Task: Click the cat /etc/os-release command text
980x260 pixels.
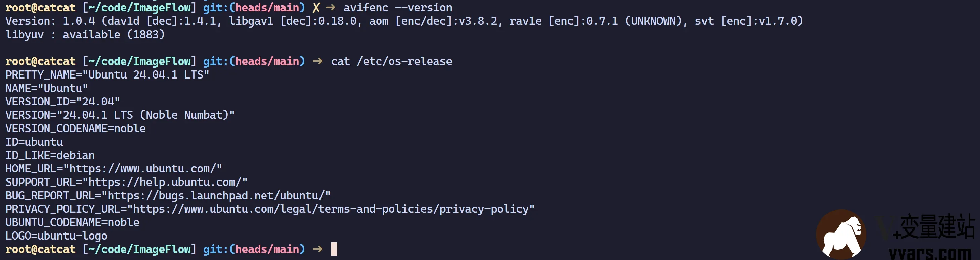Action: [x=391, y=61]
